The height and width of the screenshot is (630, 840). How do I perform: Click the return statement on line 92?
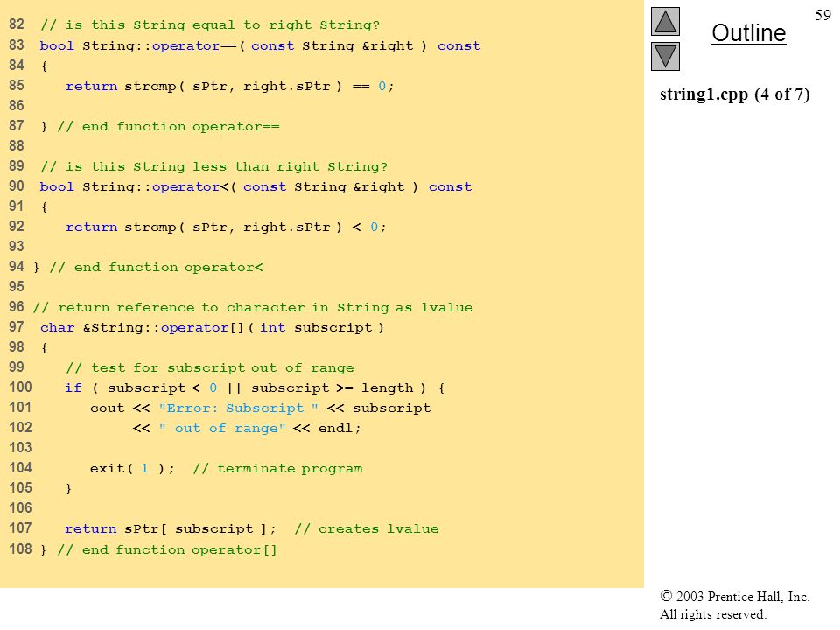tap(226, 227)
